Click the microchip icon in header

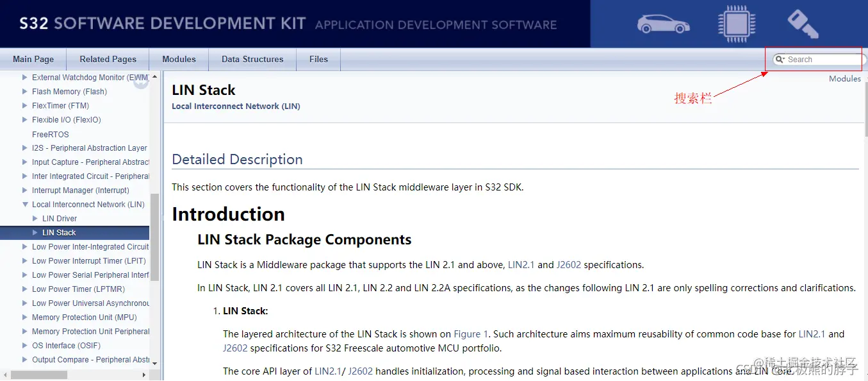pyautogui.click(x=737, y=24)
